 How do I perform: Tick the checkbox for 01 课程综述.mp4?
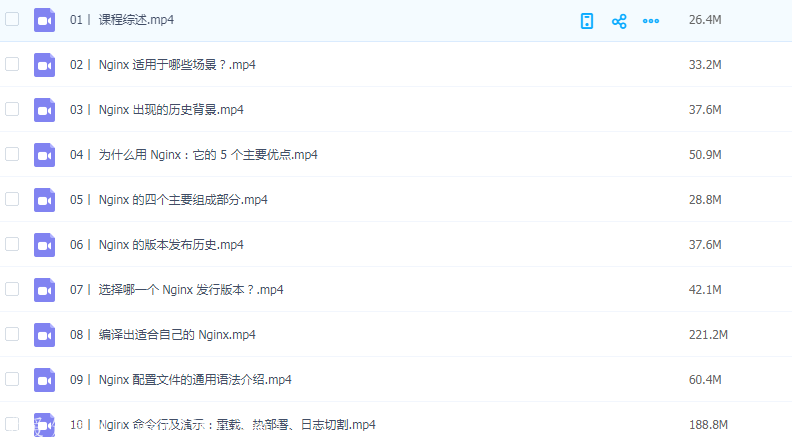click(12, 19)
